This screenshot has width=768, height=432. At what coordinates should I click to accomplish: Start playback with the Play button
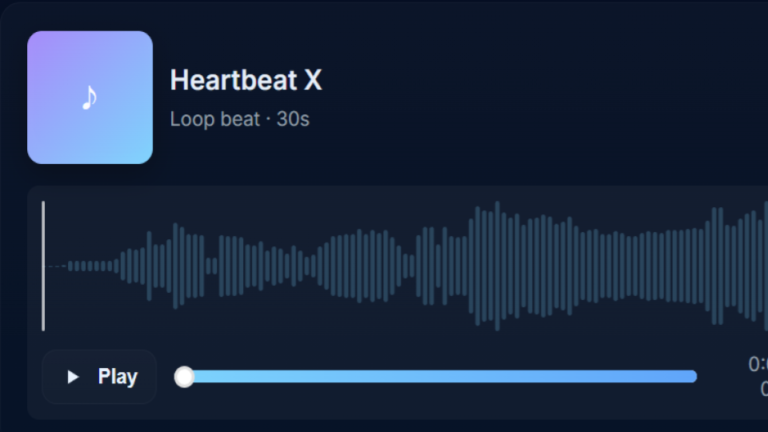coord(99,377)
